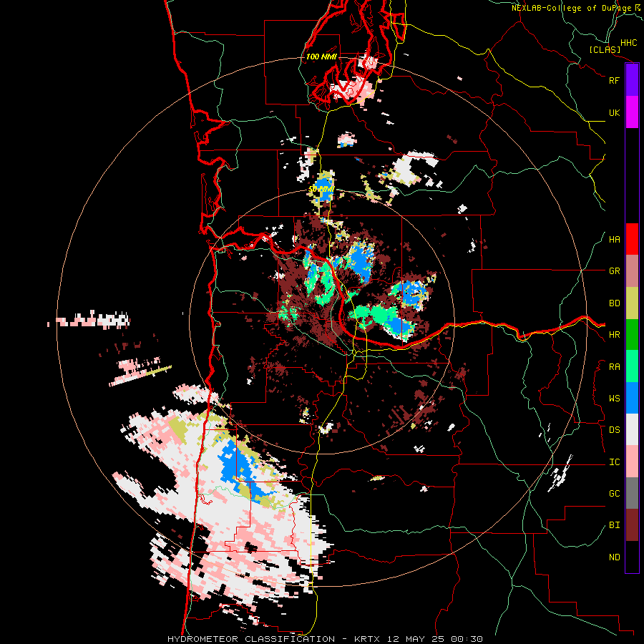644x644 pixels.
Task: Click the GC legend label
Action: tap(614, 494)
